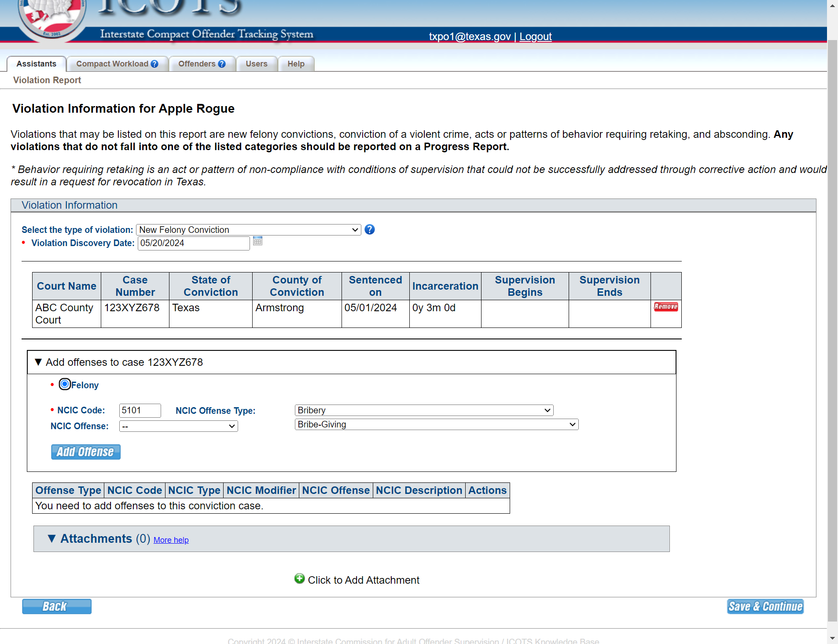Remove the ABC County Court case row

point(666,307)
